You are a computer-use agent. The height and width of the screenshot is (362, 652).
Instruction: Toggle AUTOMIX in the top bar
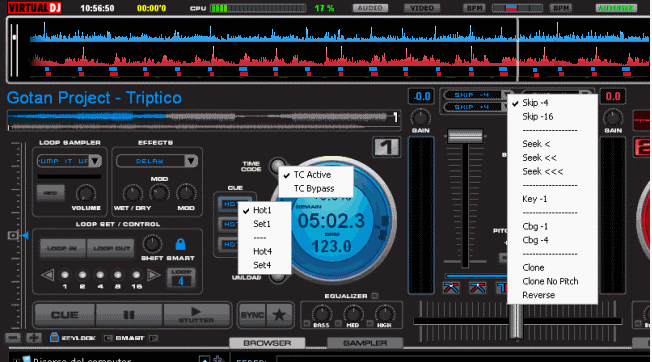[616, 8]
